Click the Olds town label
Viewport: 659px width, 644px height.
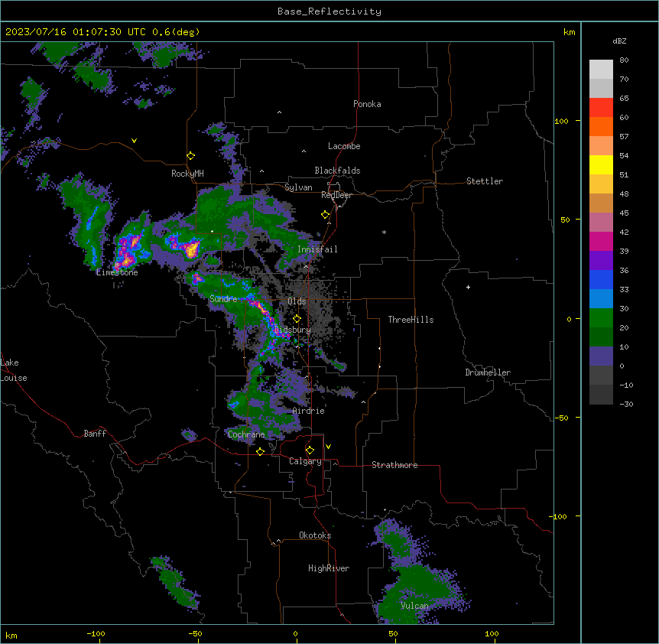tap(297, 301)
